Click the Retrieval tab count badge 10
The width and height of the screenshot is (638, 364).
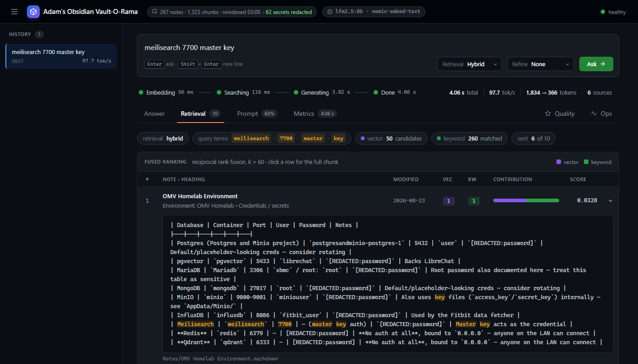(215, 114)
